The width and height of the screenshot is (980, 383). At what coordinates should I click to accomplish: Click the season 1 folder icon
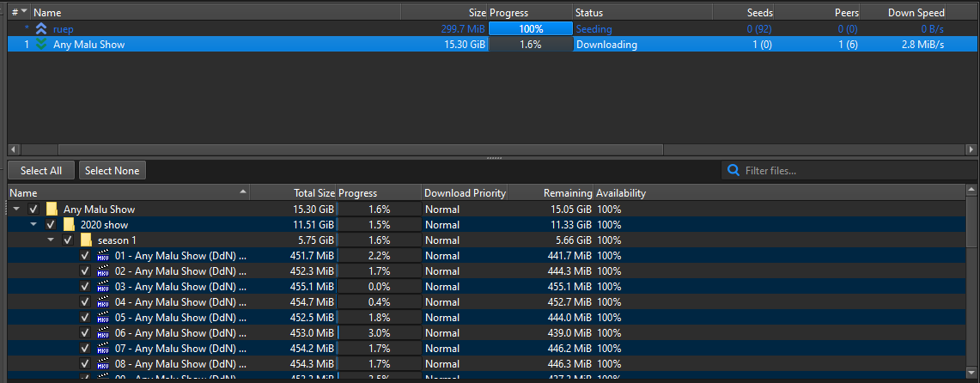pyautogui.click(x=86, y=240)
